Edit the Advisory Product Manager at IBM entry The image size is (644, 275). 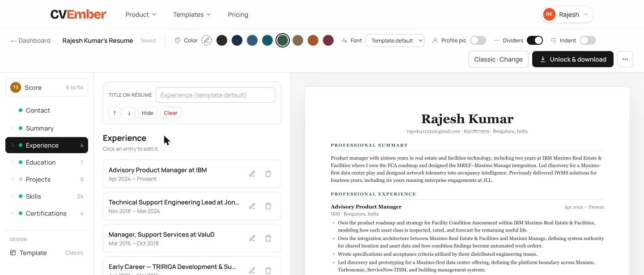click(x=252, y=174)
